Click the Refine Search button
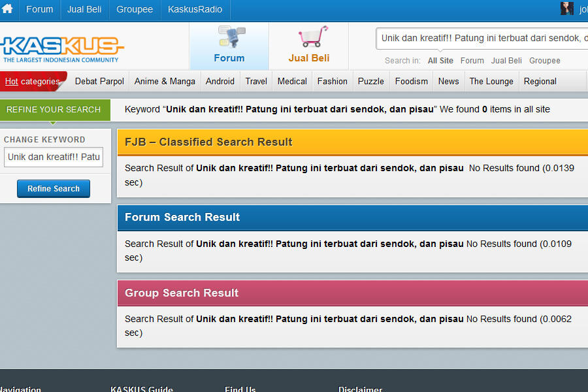588x392 pixels. (x=54, y=189)
